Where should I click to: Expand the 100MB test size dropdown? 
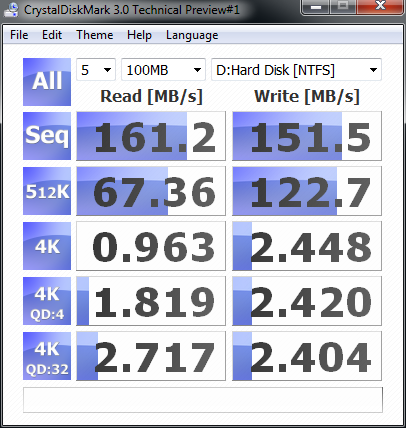(163, 70)
